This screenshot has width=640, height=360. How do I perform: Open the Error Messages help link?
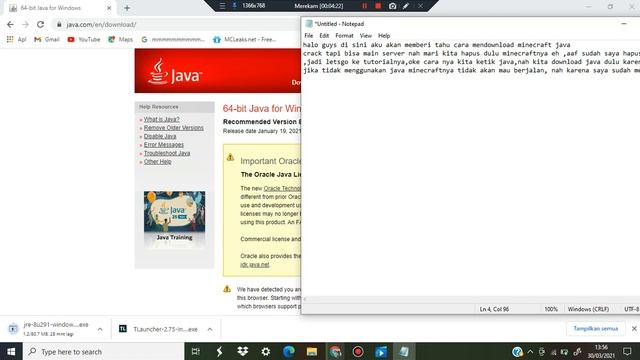[164, 145]
